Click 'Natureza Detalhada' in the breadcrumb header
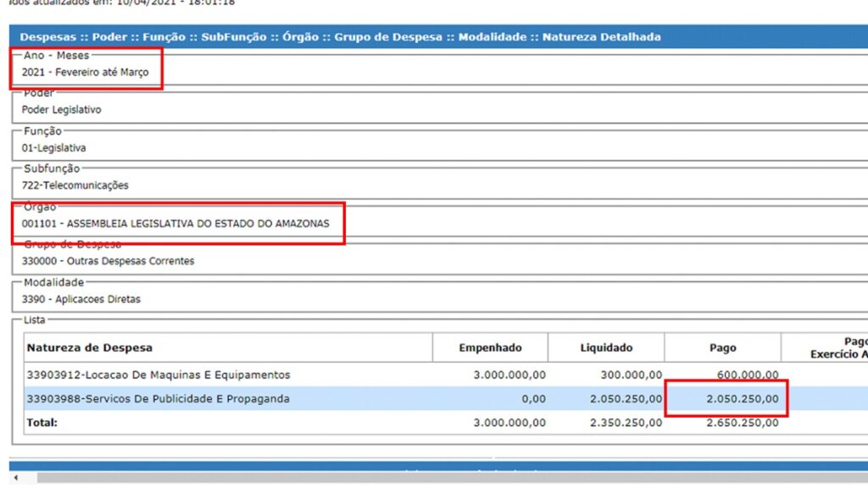Screen dimensions: 868x488 coord(601,37)
